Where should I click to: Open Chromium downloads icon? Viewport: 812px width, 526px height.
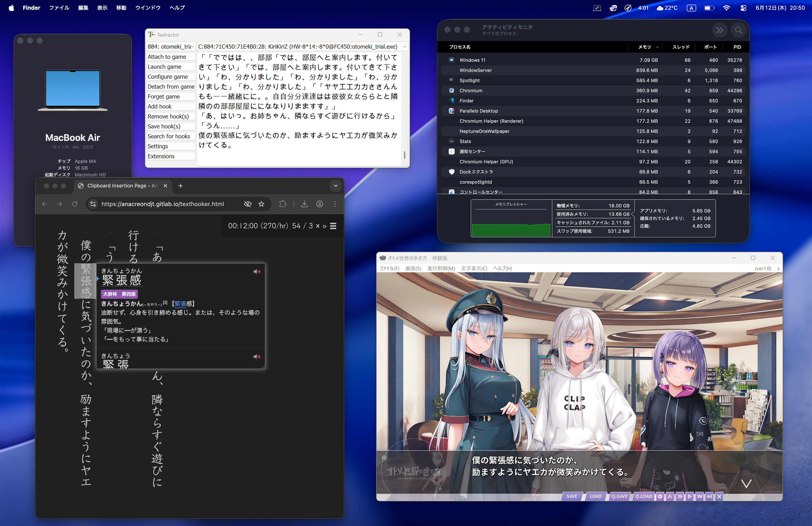tap(304, 204)
